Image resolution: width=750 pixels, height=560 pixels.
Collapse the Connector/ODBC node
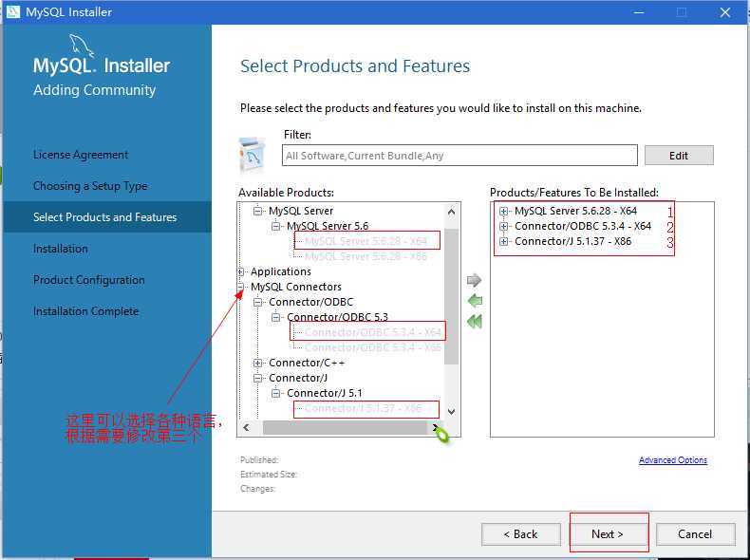coord(258,302)
